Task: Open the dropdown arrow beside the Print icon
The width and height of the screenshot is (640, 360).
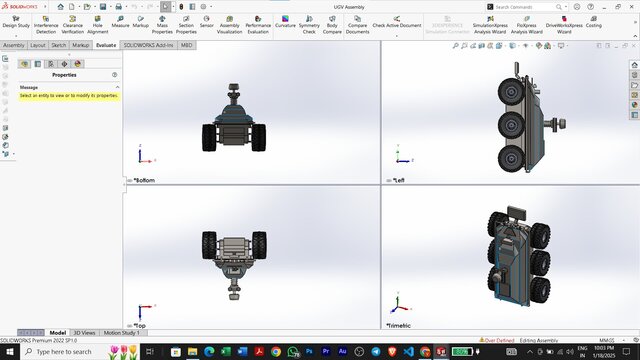Action: tap(126, 7)
